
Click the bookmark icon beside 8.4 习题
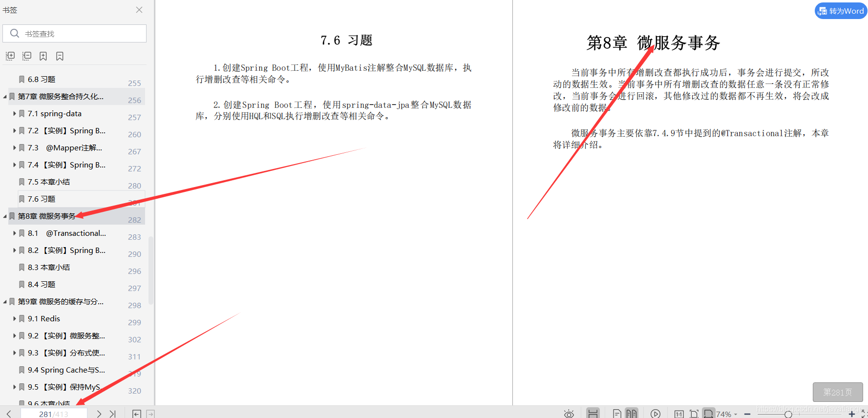pyautogui.click(x=21, y=284)
